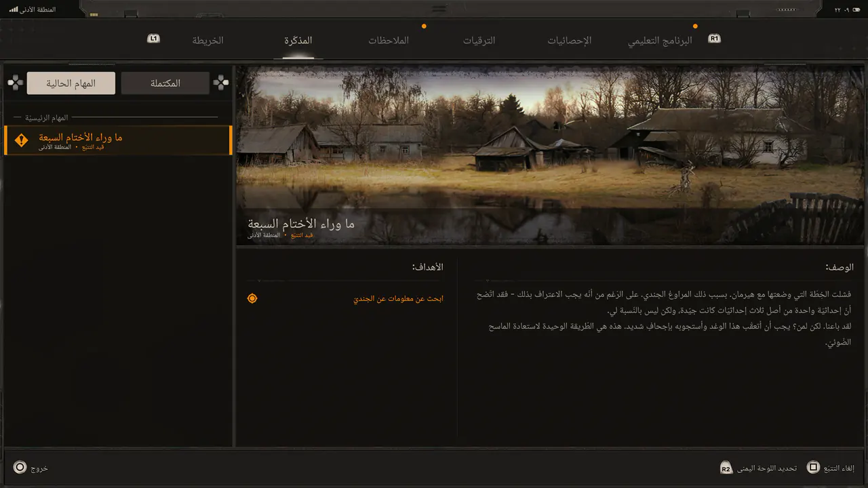Select the orange objective marker for ابحث عن معلومات
This screenshot has width=868, height=488.
[252, 298]
